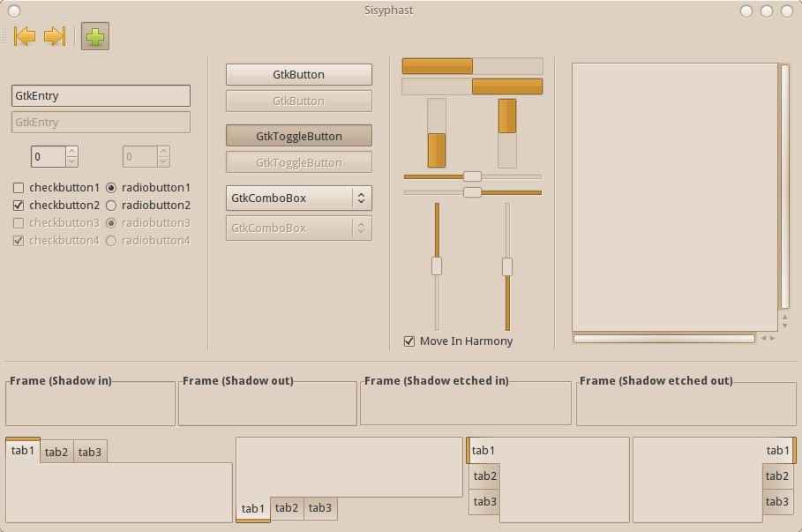Click inside the enabled spin button field
802x532 pixels.
49,156
